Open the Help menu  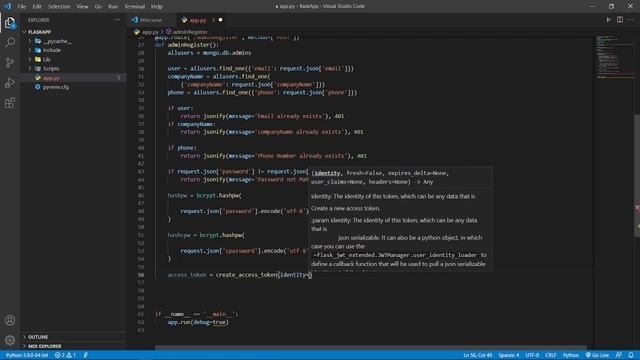pyautogui.click(x=157, y=7)
